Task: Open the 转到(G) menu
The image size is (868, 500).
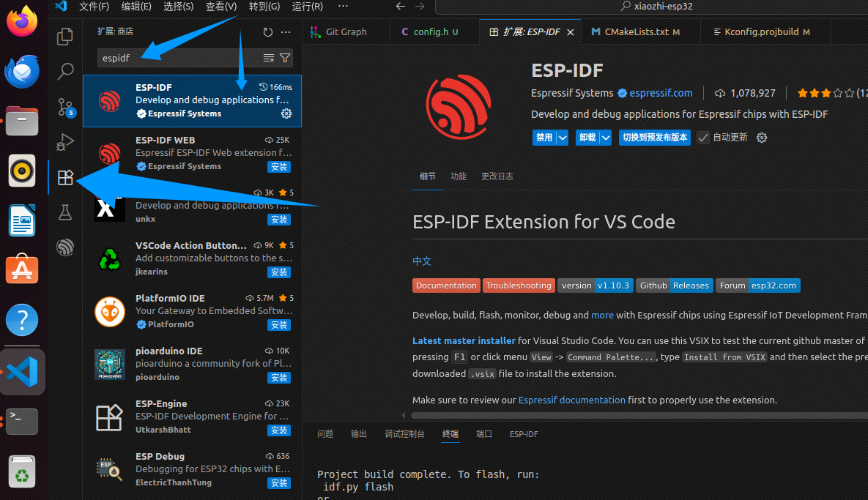Action: [264, 6]
